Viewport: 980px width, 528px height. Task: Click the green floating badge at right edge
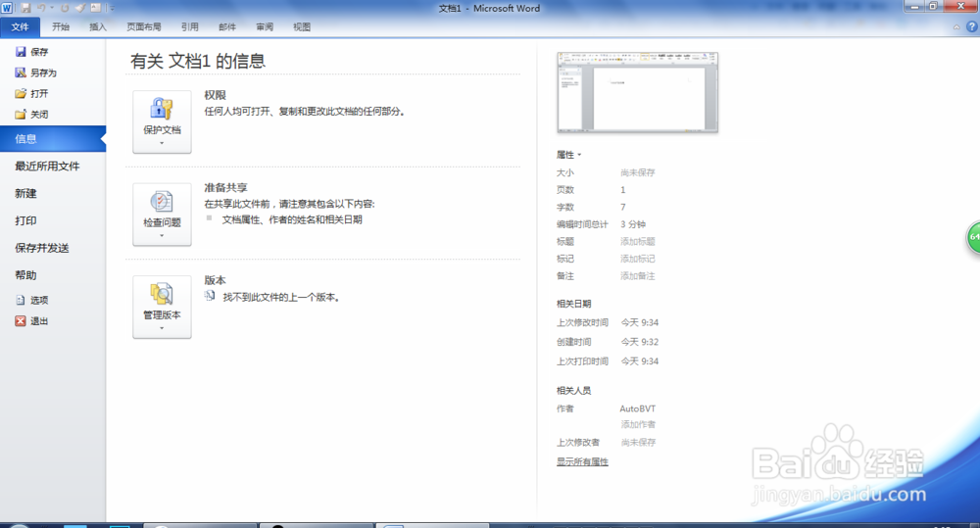coord(974,237)
